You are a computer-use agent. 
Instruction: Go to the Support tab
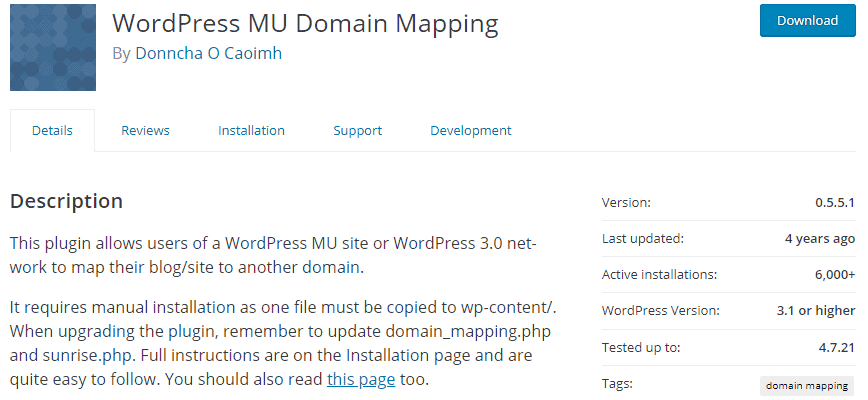pos(358,131)
